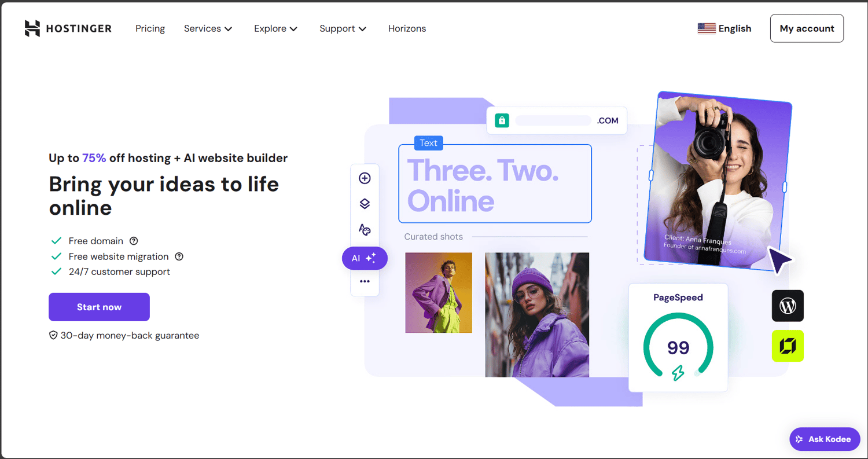The width and height of the screenshot is (868, 459).
Task: Click the PageSpeed 99 gauge
Action: coord(678,347)
